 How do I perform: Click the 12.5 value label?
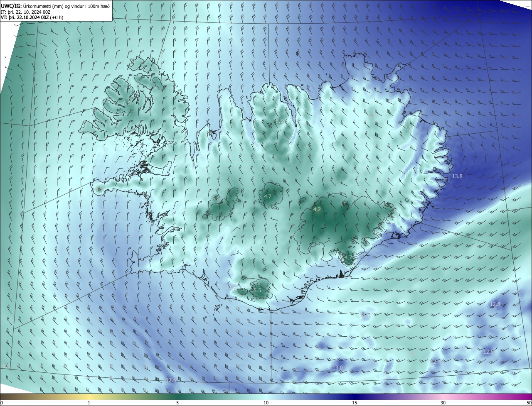(171, 380)
